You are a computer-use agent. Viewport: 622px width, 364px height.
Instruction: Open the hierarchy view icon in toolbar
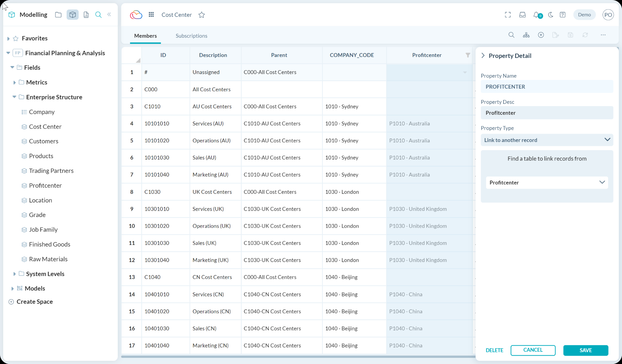526,35
